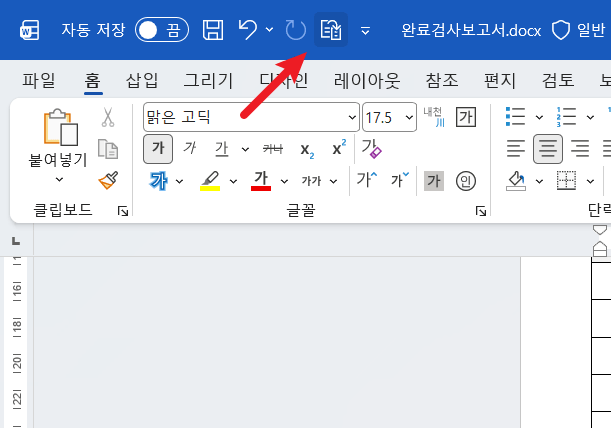
Task: Open the font name dropdown arrow
Action: (x=352, y=117)
